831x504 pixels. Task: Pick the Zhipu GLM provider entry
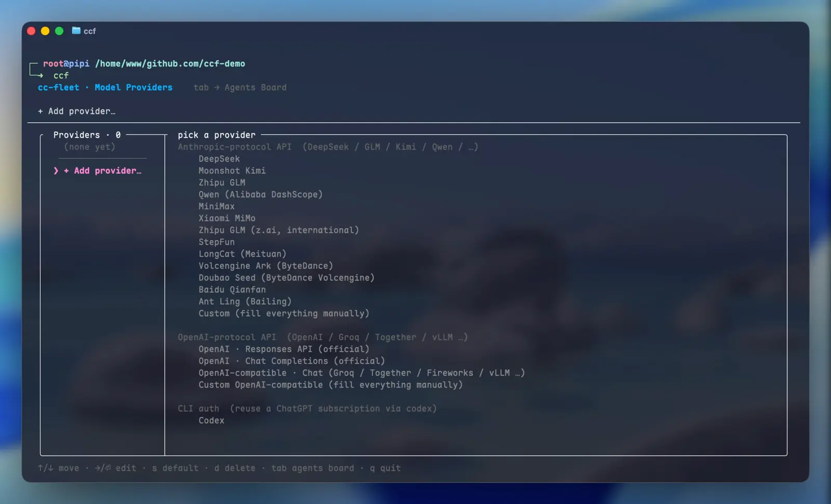[x=222, y=183]
